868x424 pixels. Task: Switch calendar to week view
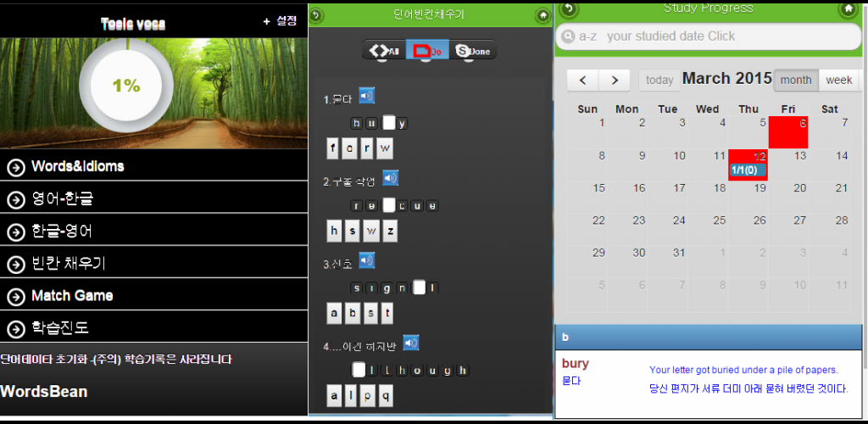838,81
